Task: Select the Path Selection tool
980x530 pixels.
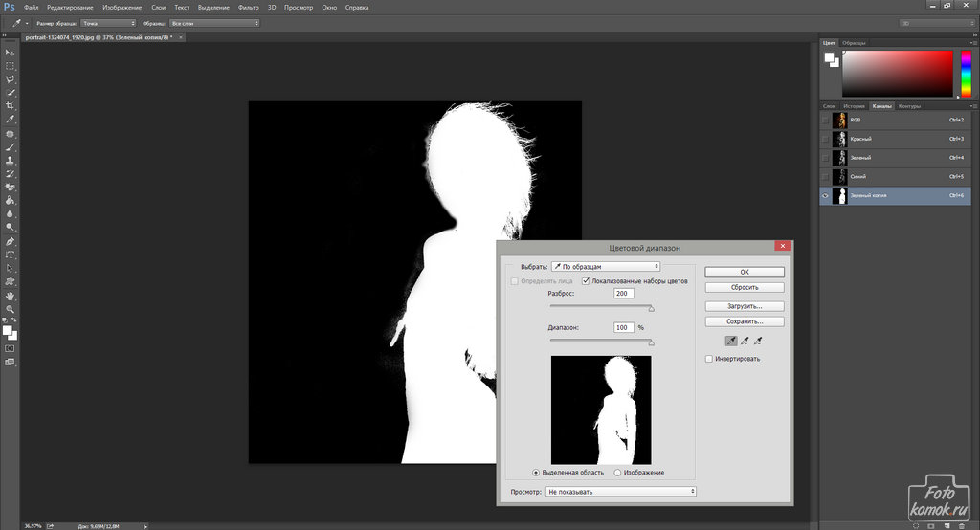Action: point(10,268)
